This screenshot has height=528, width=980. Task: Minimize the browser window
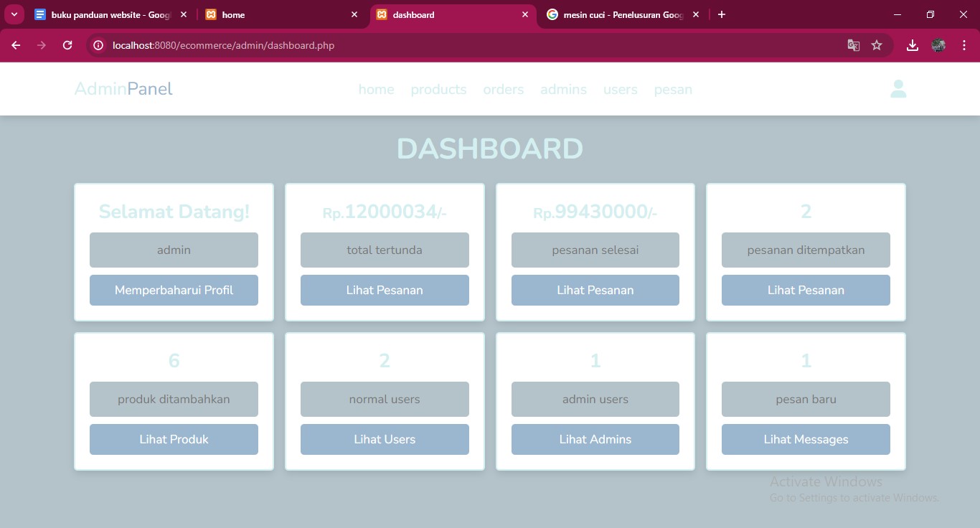point(897,14)
